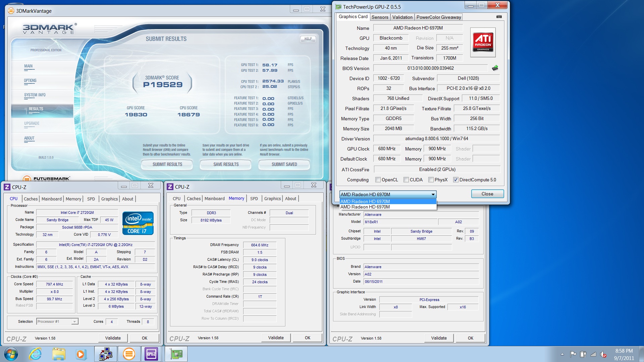Screen dimensions: 644x362
Task: Open Validation tab in GPU-Z
Action: coord(402,17)
